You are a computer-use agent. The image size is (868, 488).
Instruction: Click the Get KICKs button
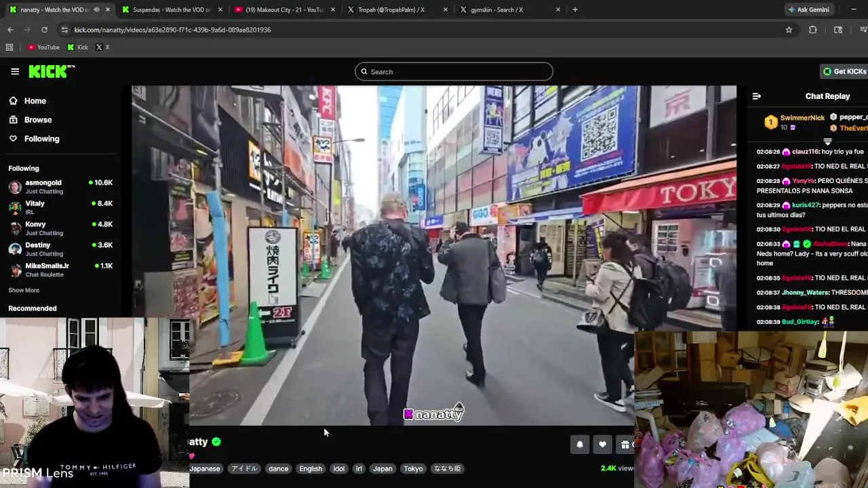click(x=844, y=71)
